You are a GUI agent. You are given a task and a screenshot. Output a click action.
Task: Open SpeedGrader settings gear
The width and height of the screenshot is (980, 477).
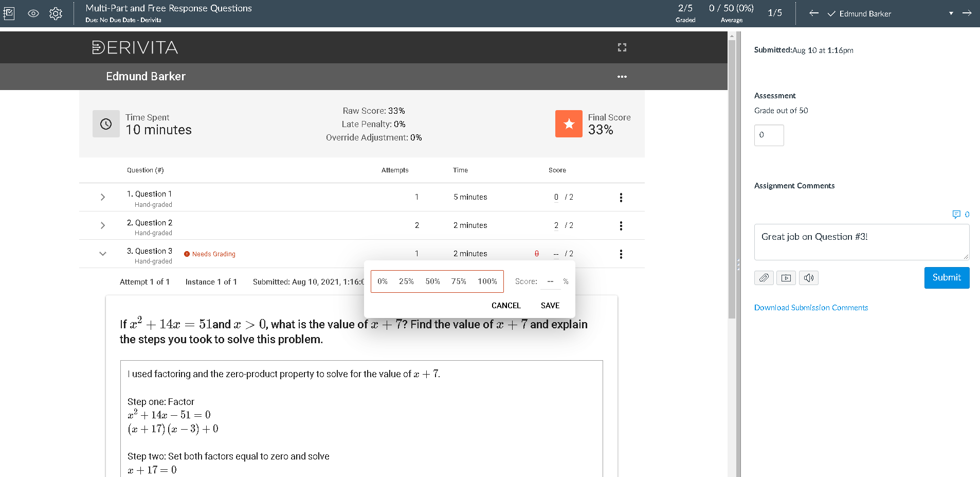pos(56,13)
